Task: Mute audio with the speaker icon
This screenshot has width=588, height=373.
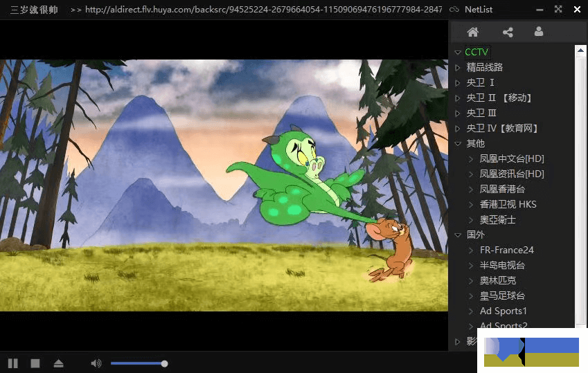Action: 96,363
